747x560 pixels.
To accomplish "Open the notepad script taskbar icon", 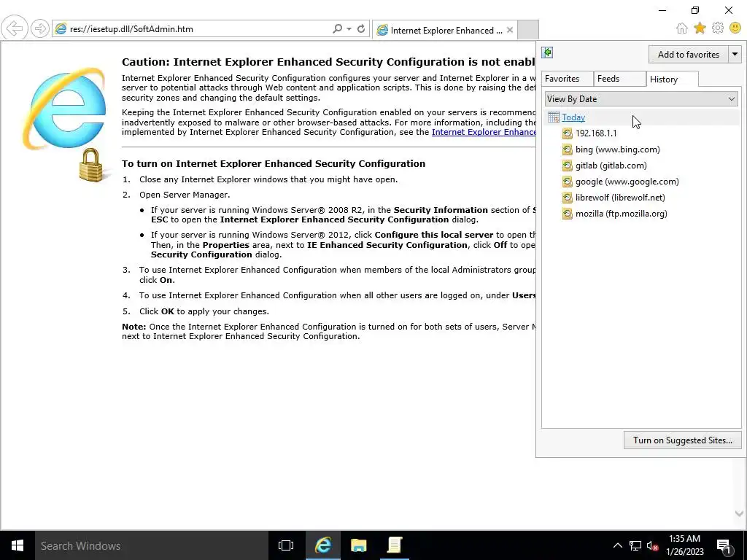I will tap(395, 545).
